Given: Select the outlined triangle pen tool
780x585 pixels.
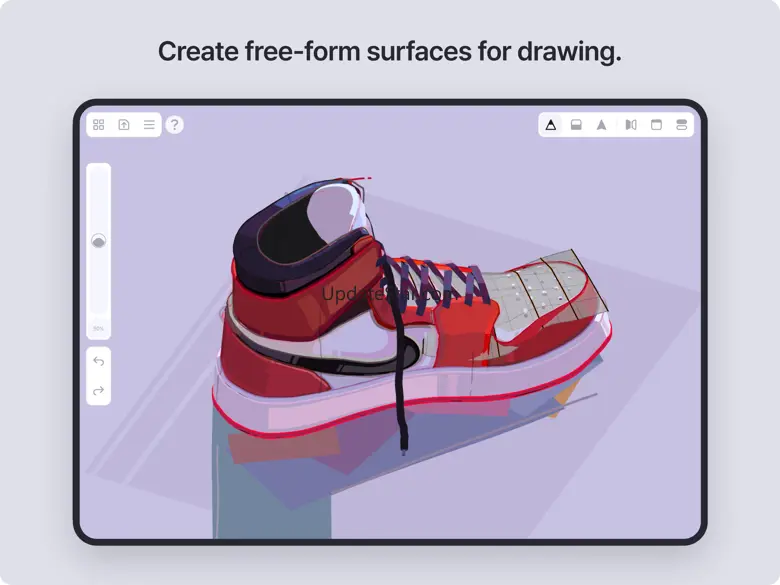Looking at the screenshot, I should pos(551,125).
